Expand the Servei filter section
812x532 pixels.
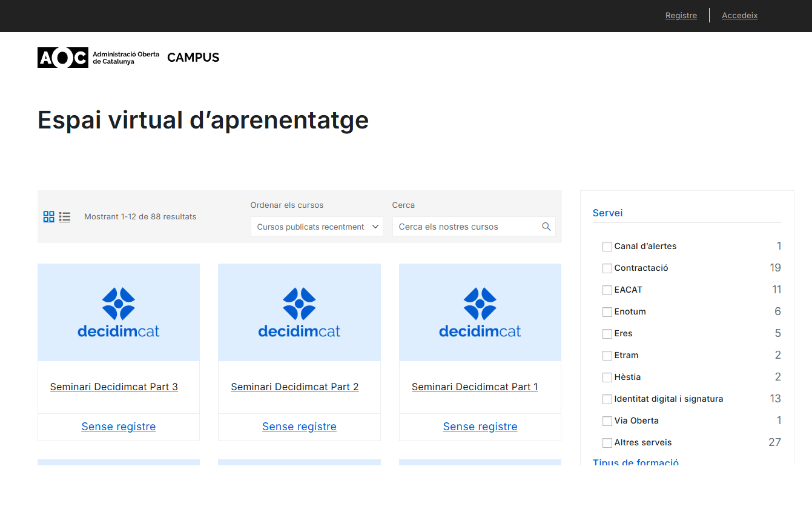[x=607, y=213]
